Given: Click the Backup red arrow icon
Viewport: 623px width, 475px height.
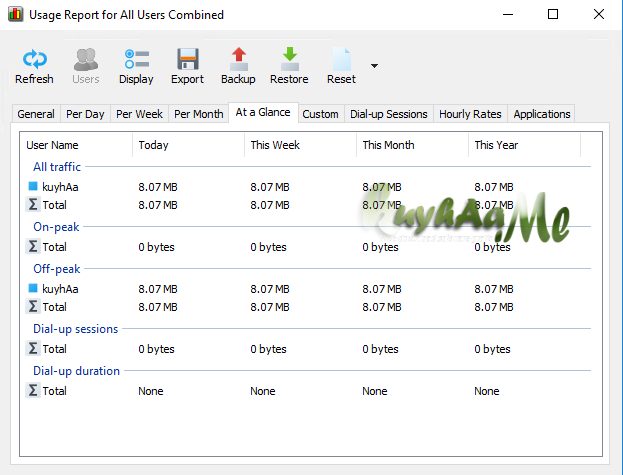Looking at the screenshot, I should pyautogui.click(x=238, y=59).
